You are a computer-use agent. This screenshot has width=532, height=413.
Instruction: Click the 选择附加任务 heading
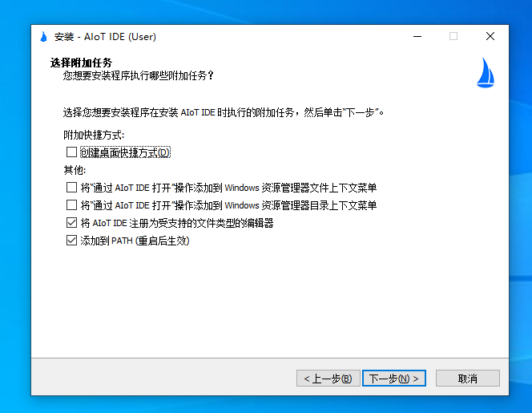click(81, 63)
